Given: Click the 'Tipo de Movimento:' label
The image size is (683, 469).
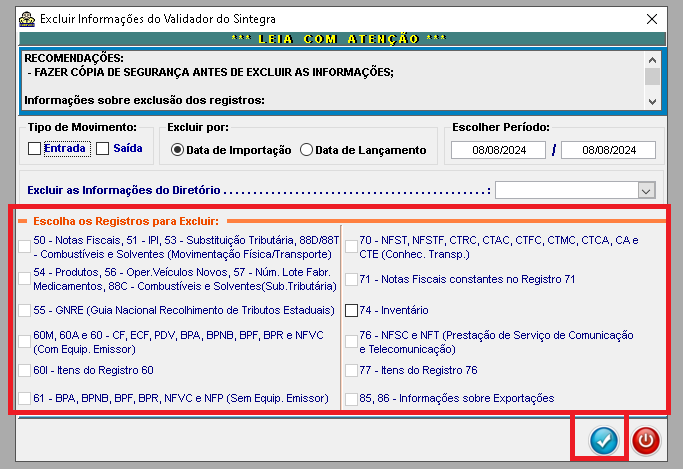Looking at the screenshot, I should (82, 127).
